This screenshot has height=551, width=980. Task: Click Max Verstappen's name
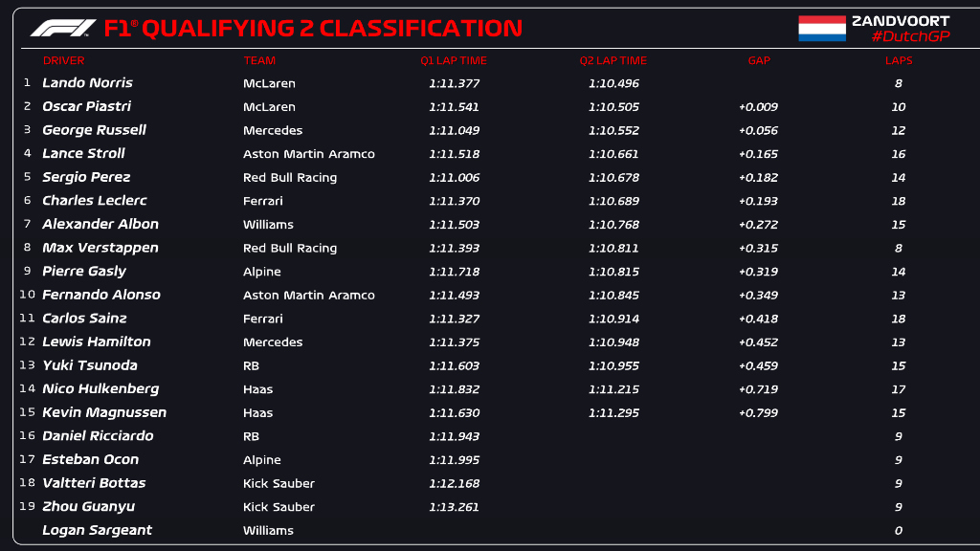click(100, 248)
